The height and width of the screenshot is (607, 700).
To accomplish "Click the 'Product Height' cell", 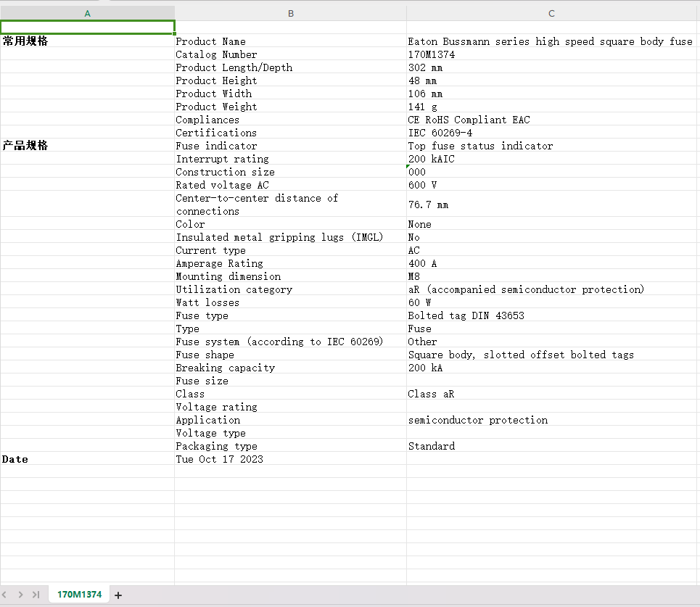I will (291, 80).
